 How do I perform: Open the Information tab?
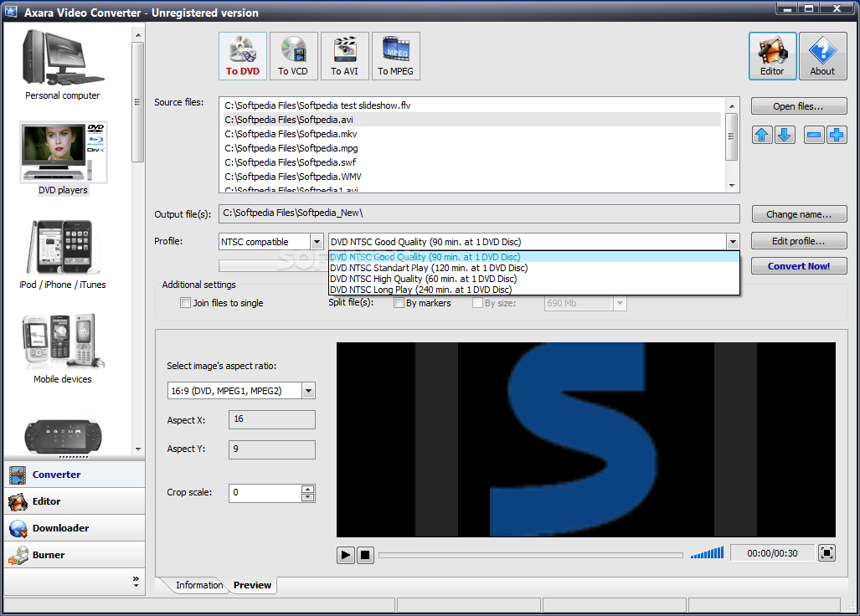pyautogui.click(x=199, y=585)
